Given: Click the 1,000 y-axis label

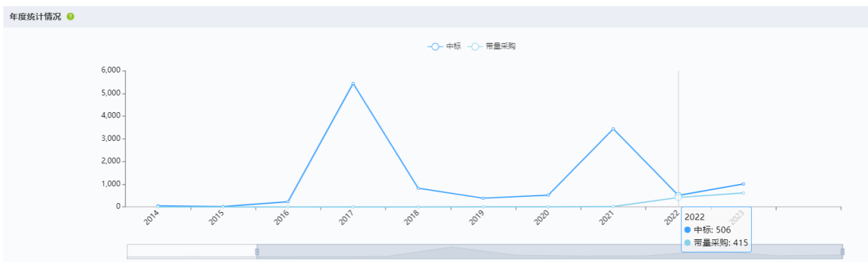Looking at the screenshot, I should [111, 184].
